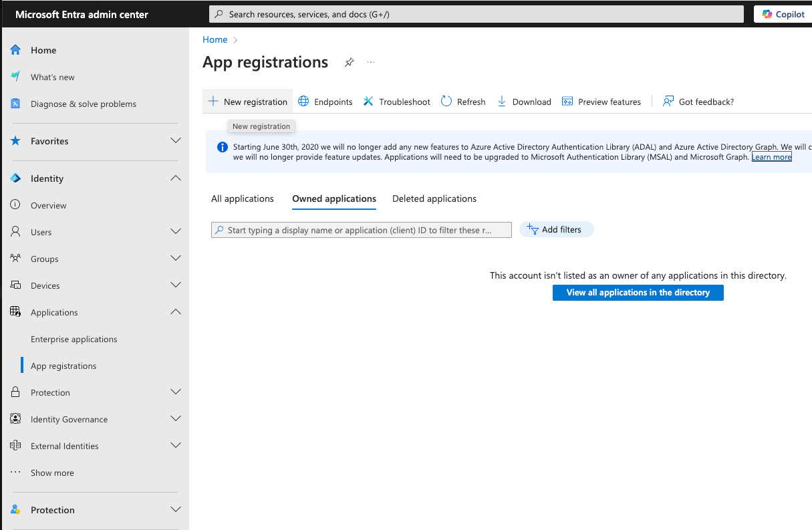Click the info icon in the ADAL banner

tap(223, 147)
